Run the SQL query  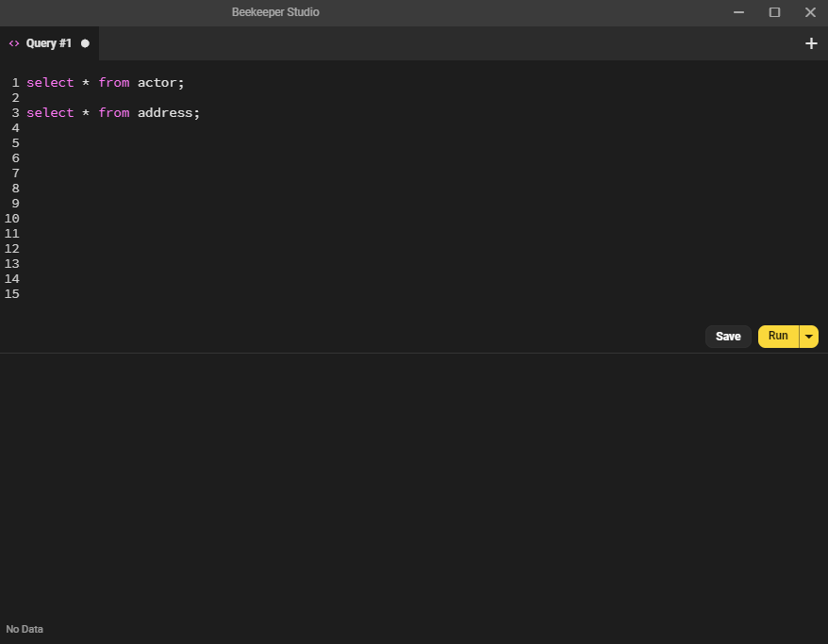pyautogui.click(x=777, y=336)
